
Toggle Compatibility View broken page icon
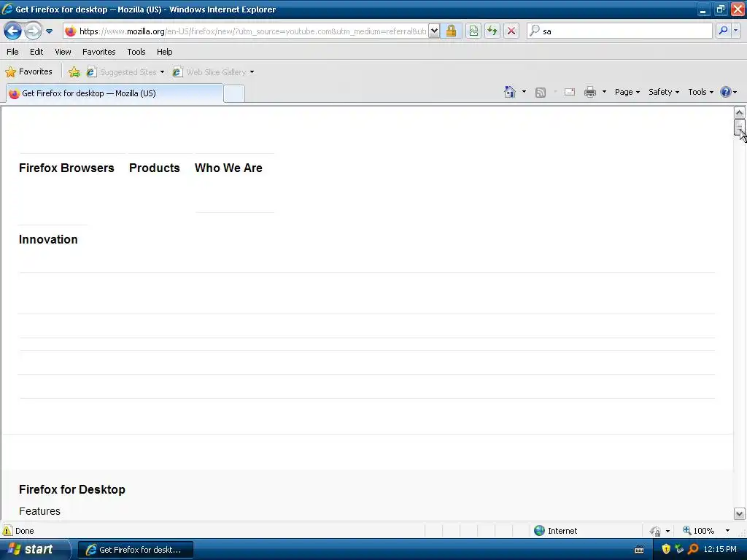[473, 31]
